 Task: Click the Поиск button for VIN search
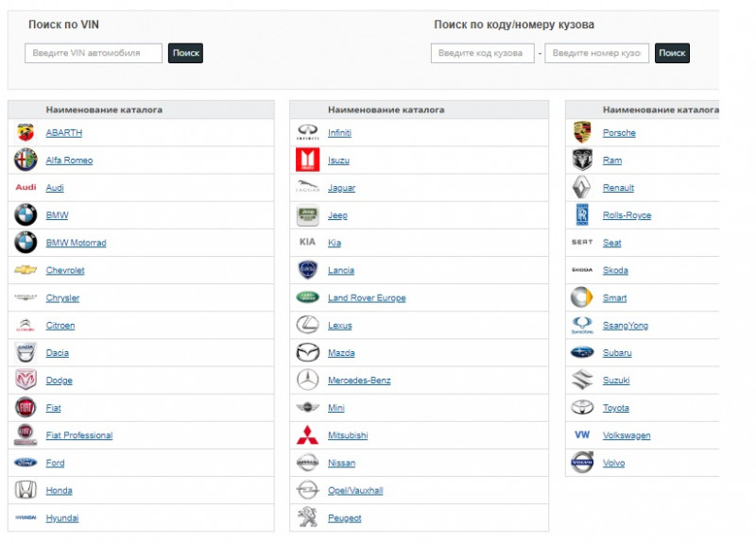[x=185, y=53]
